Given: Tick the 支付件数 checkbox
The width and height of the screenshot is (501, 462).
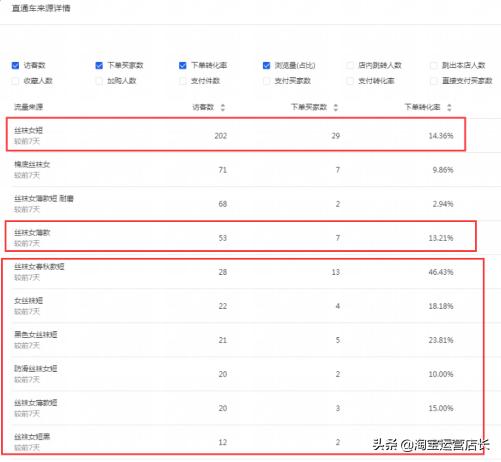Looking at the screenshot, I should 183,81.
